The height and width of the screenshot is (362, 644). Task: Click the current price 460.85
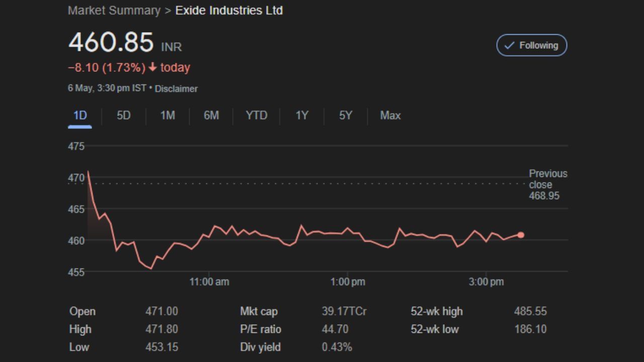pyautogui.click(x=111, y=42)
